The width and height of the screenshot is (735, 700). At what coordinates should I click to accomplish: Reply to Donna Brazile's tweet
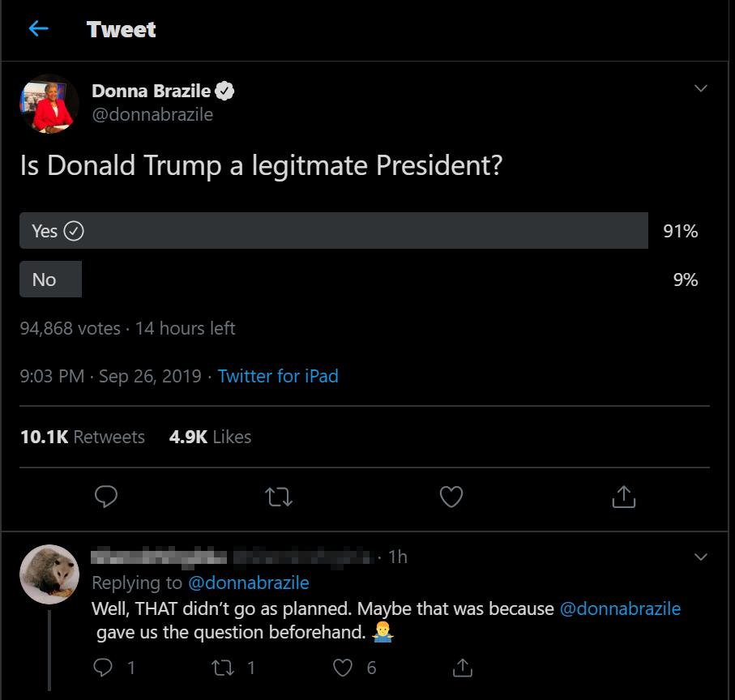(x=106, y=496)
